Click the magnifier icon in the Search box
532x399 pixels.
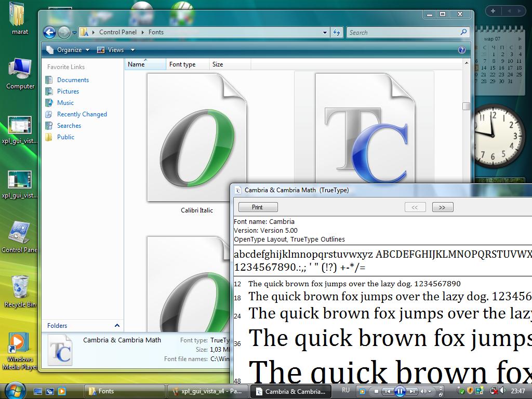[x=463, y=32]
